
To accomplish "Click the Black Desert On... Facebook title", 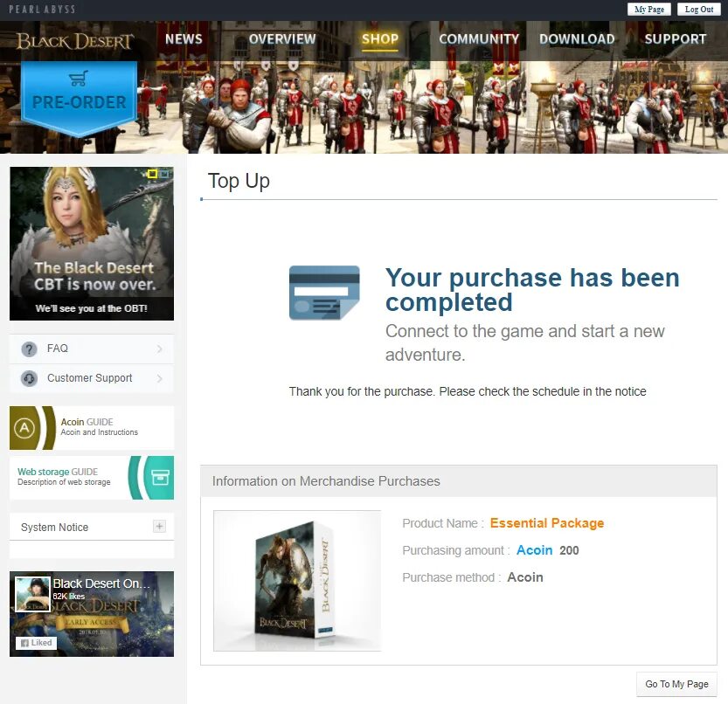I will [101, 583].
